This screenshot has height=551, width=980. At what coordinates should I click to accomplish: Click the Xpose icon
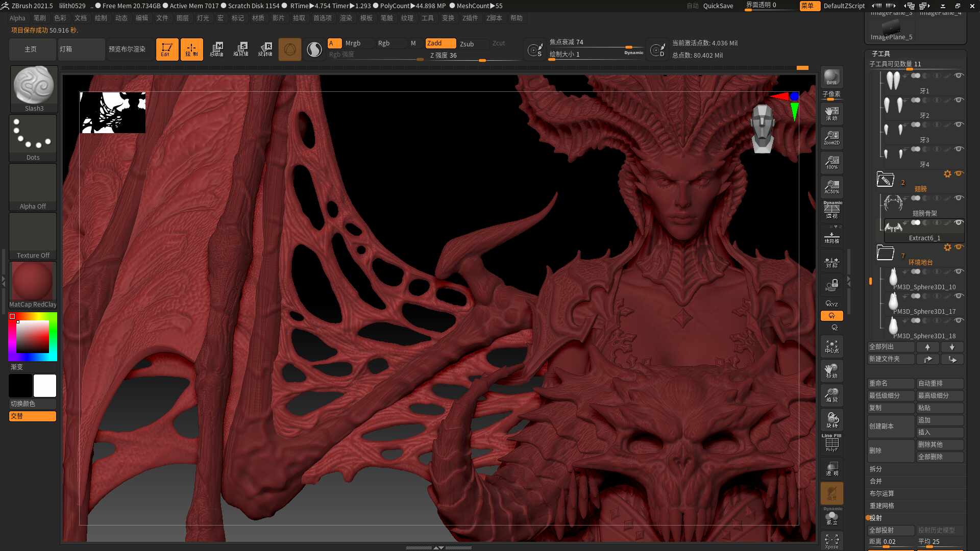831,541
